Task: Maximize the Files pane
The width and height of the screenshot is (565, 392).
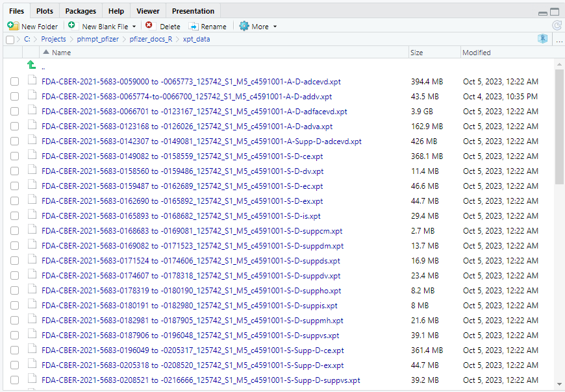Action: [555, 12]
